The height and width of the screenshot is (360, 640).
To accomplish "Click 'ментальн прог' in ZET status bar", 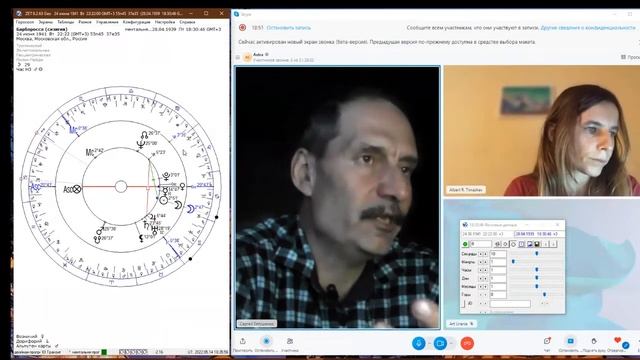I will (85, 352).
